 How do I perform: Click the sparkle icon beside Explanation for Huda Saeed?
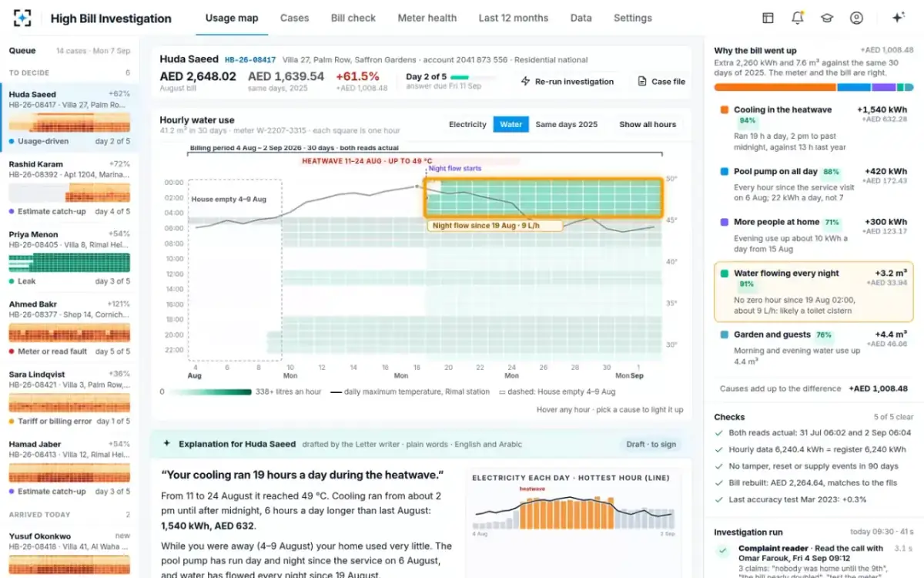pyautogui.click(x=166, y=444)
